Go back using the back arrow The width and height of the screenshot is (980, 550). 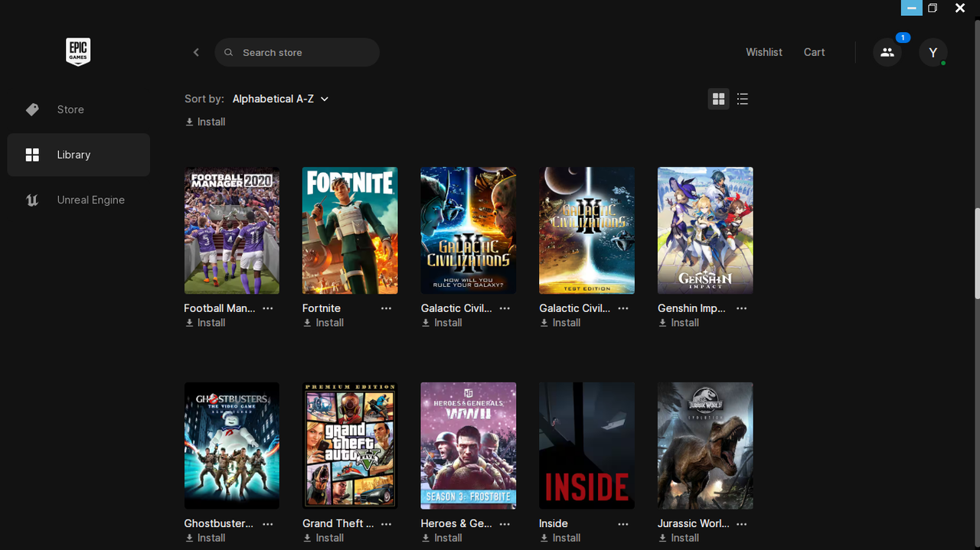pyautogui.click(x=196, y=52)
